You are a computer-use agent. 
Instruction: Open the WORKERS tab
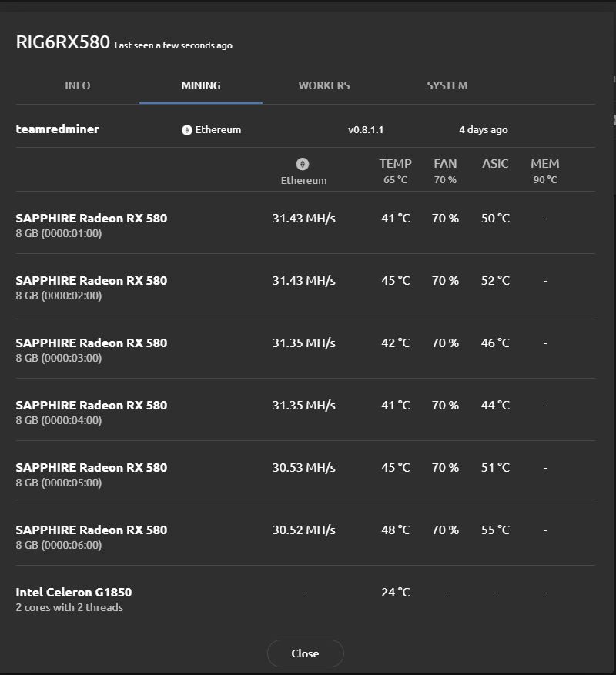coord(324,85)
